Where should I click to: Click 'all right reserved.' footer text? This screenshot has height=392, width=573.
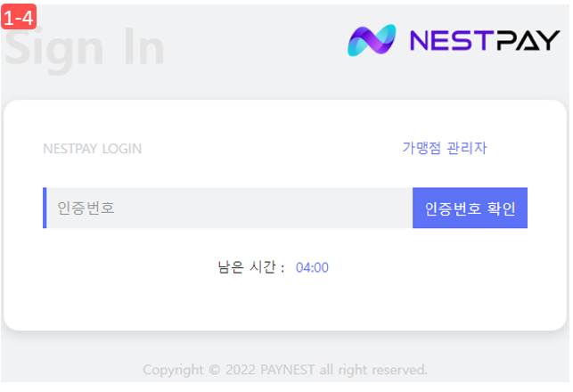point(373,370)
